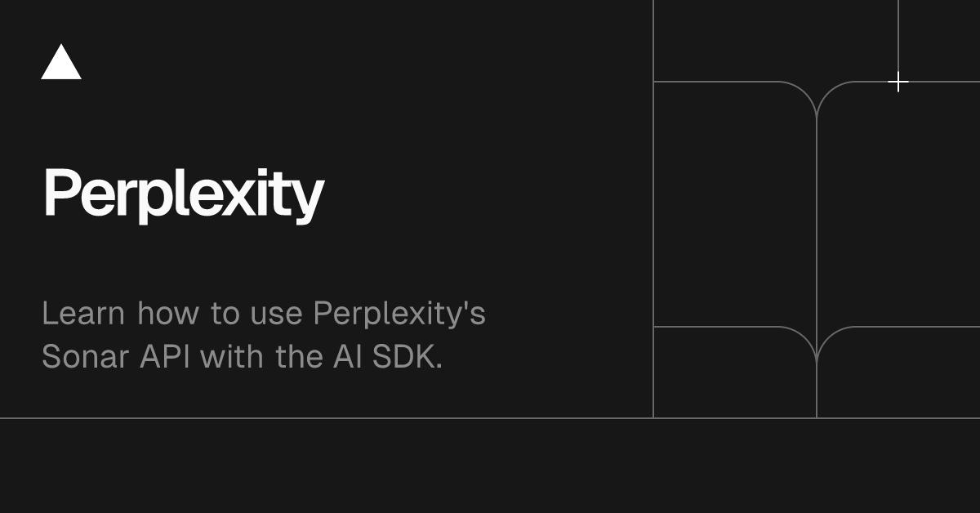Click "Perplexity's" in the description line
Screen dimensions: 980x513
[x=399, y=314]
